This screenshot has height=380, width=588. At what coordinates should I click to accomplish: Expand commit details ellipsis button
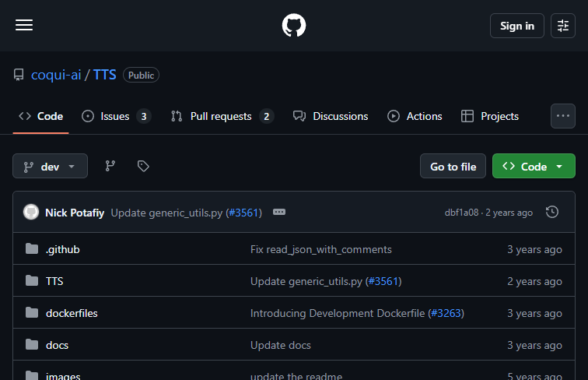tap(279, 212)
